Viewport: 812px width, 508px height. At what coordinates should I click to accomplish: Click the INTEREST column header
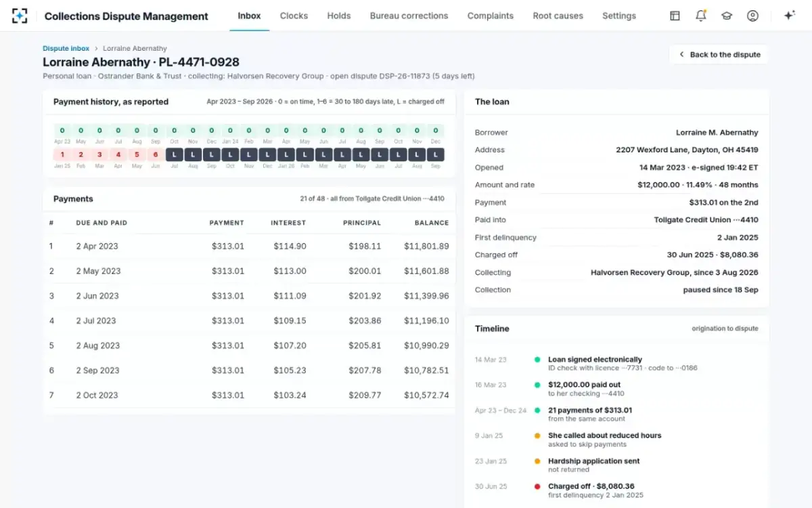[288, 223]
